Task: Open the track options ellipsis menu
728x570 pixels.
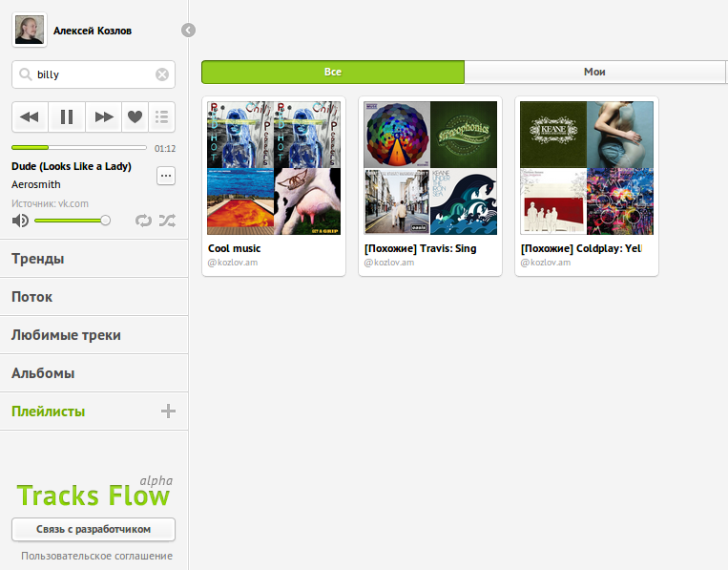Action: [165, 175]
